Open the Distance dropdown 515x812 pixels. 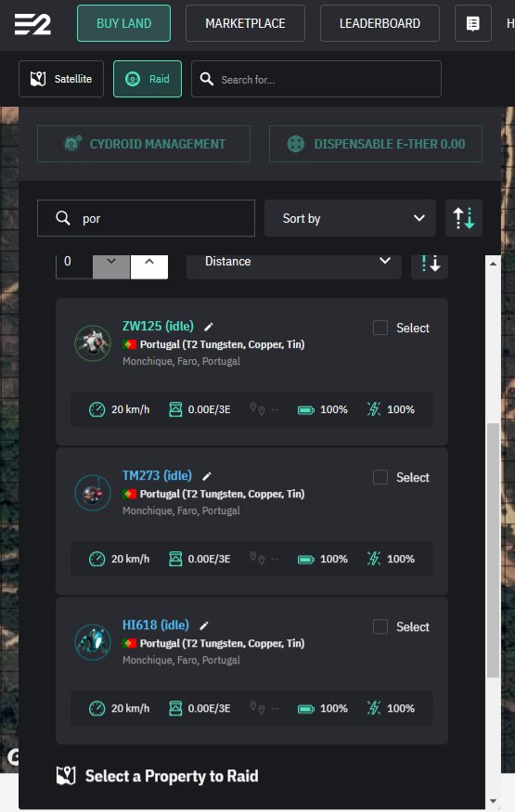click(x=294, y=265)
